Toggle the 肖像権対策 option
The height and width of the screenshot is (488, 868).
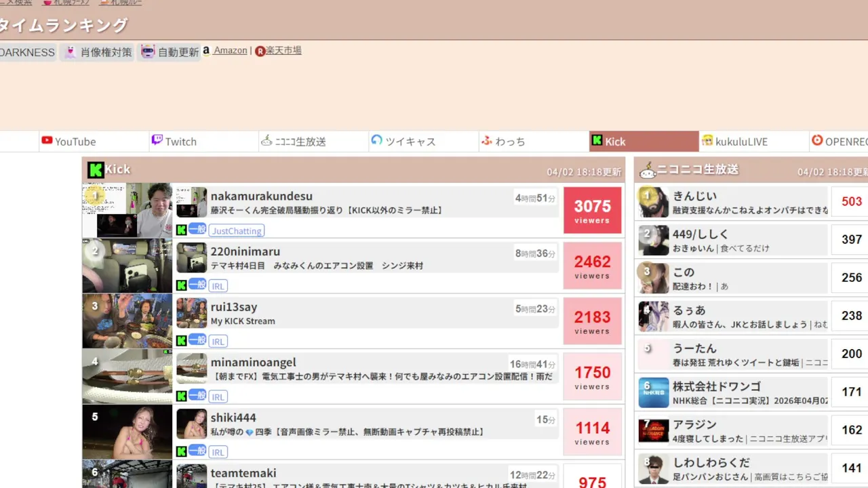pos(97,52)
